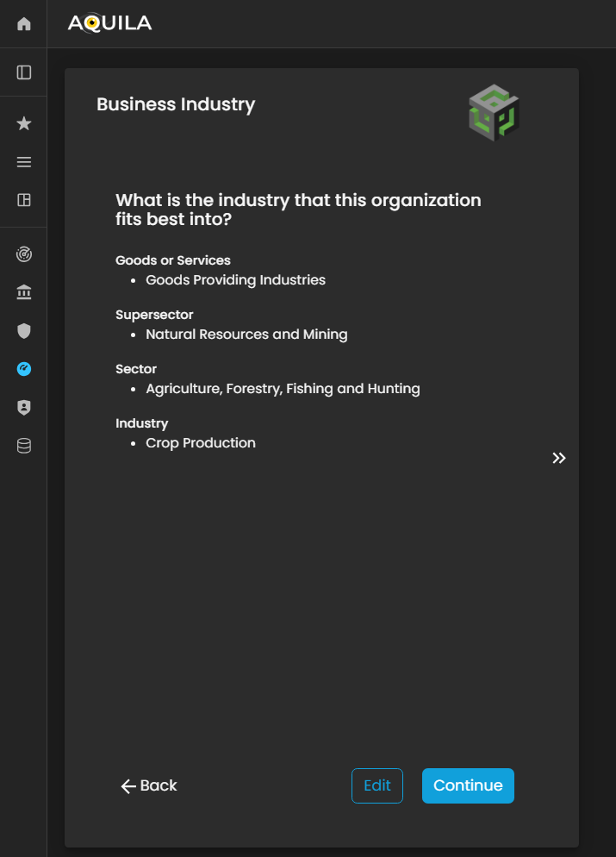Screen dimensions: 616x857
Task: Open the hamburger list menu icon
Action: coord(24,162)
